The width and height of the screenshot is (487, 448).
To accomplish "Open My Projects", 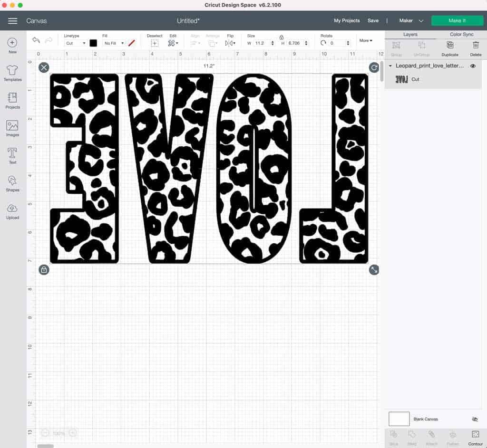I will [x=347, y=20].
